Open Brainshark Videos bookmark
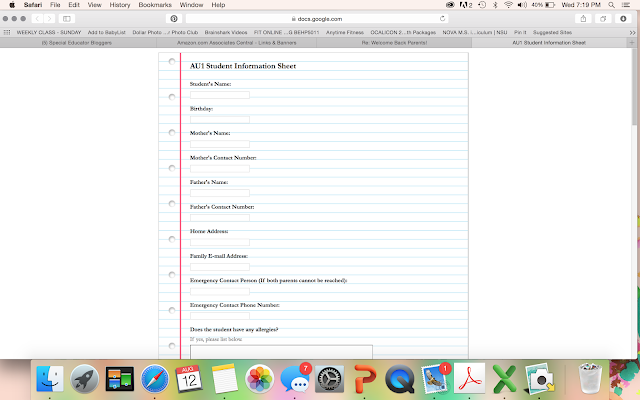The height and width of the screenshot is (400, 640). (x=226, y=32)
